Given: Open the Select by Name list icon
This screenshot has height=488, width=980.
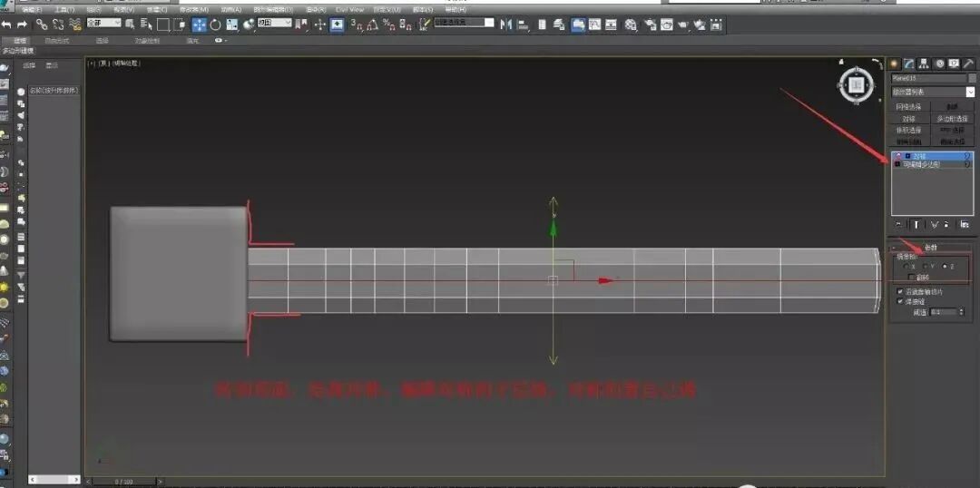Looking at the screenshot, I should click(x=146, y=24).
